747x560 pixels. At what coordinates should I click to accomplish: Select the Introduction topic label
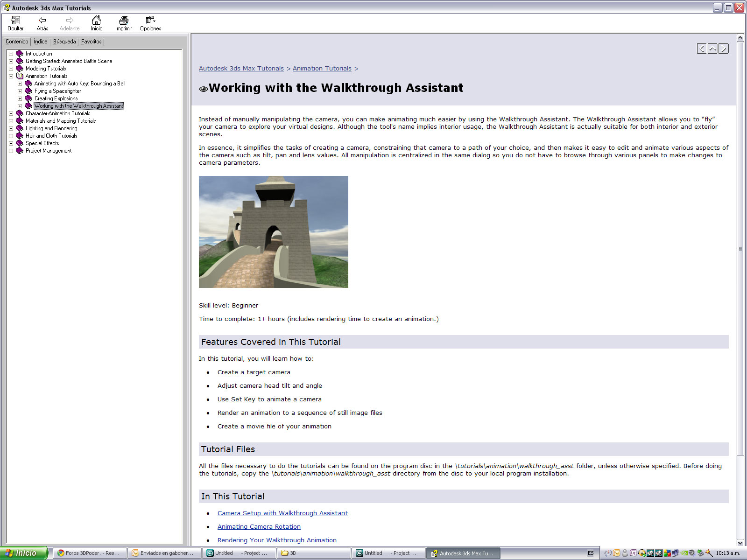pyautogui.click(x=39, y=54)
